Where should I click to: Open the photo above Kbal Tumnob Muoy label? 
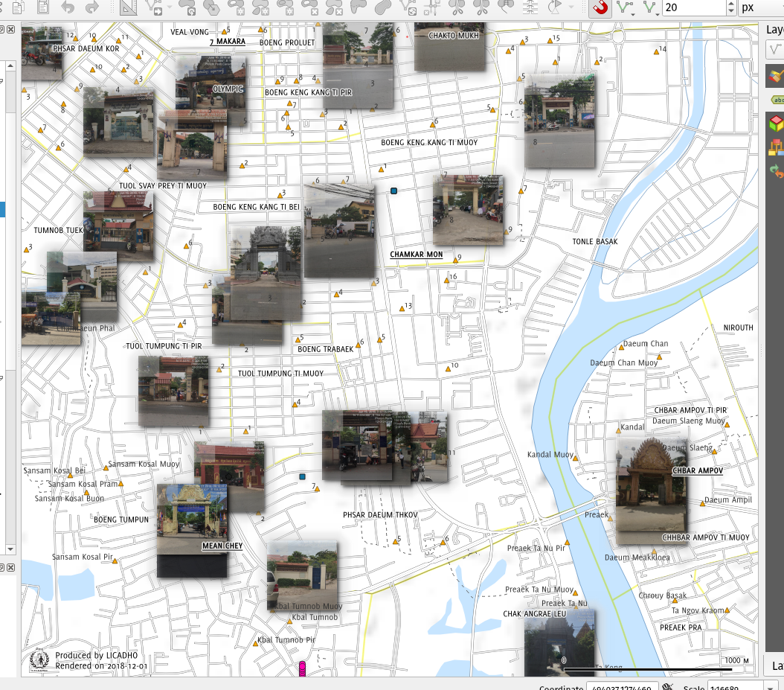coord(302,576)
